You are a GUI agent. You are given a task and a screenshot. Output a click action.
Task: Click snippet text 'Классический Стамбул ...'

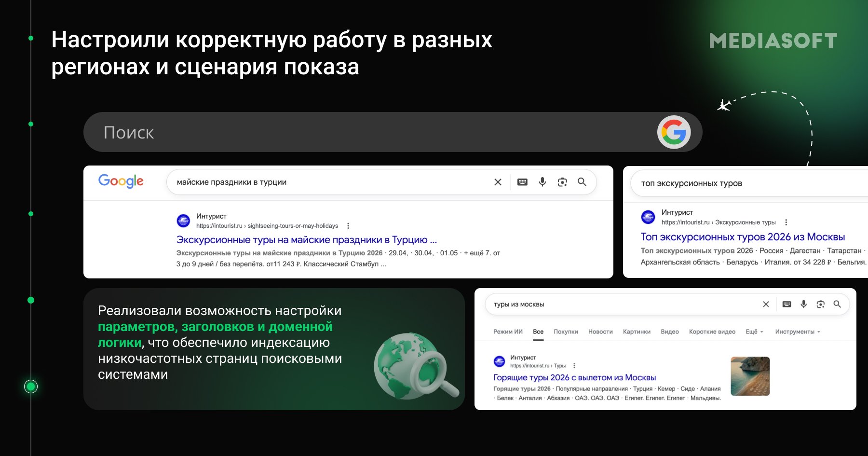(345, 264)
